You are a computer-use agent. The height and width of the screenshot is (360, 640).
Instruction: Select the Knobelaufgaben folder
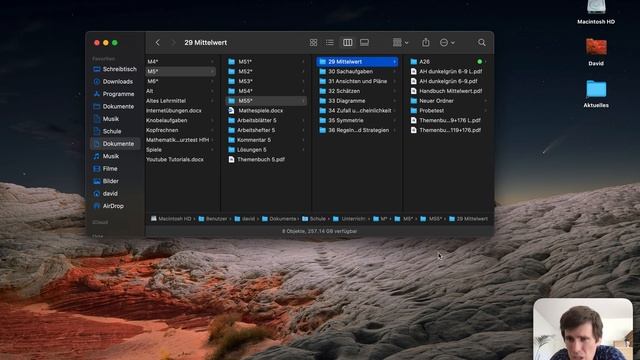(180, 120)
